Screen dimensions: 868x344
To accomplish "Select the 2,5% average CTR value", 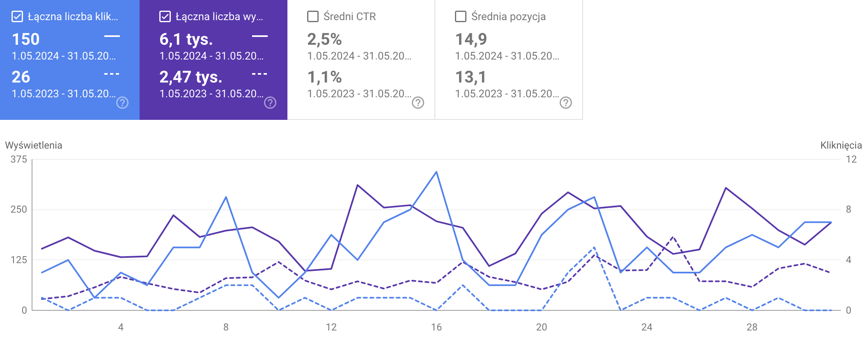I will pos(324,39).
